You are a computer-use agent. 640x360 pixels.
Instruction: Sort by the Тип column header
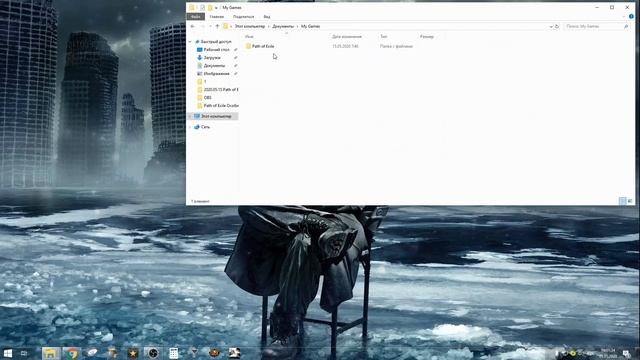[x=384, y=36]
